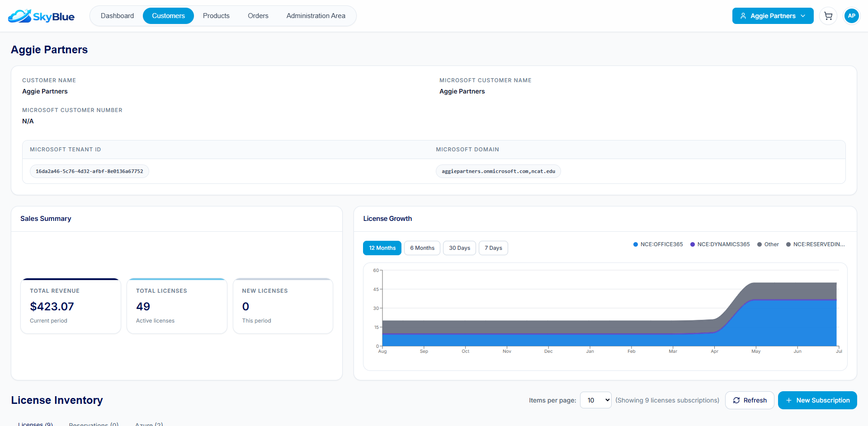Click the plus icon on New Subscription
The height and width of the screenshot is (426, 868).
click(789, 400)
